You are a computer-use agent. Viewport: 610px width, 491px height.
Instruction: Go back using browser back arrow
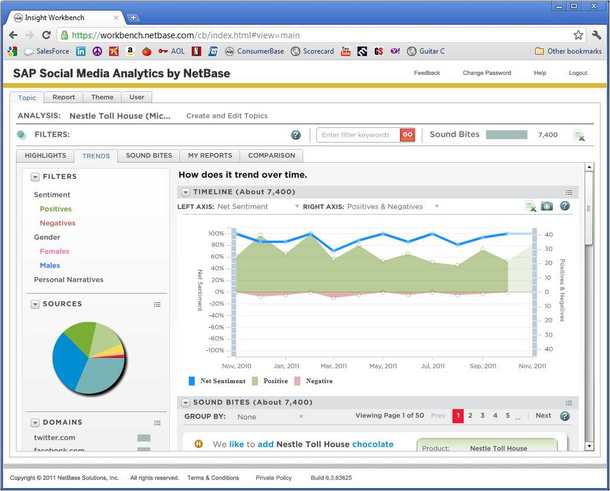pos(13,35)
